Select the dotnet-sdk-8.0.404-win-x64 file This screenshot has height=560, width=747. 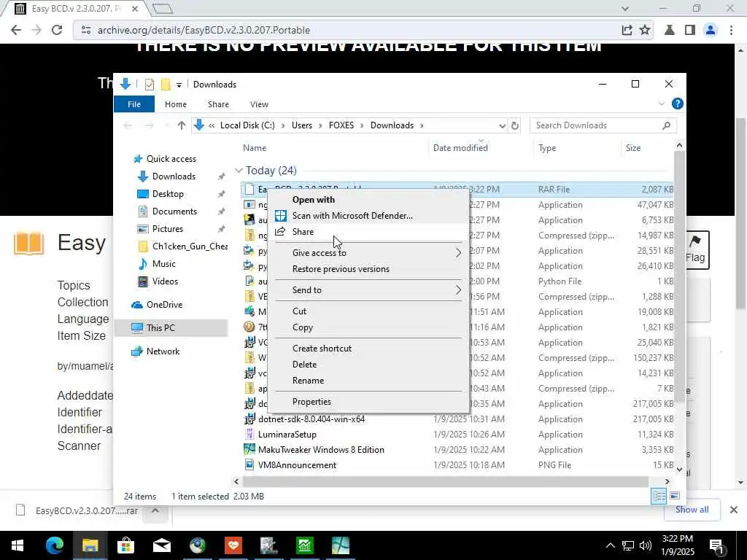coord(311,419)
